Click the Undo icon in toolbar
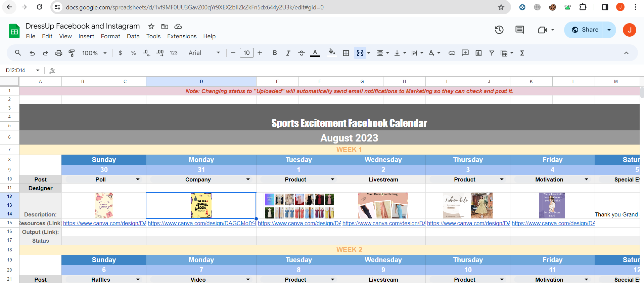 (x=32, y=53)
